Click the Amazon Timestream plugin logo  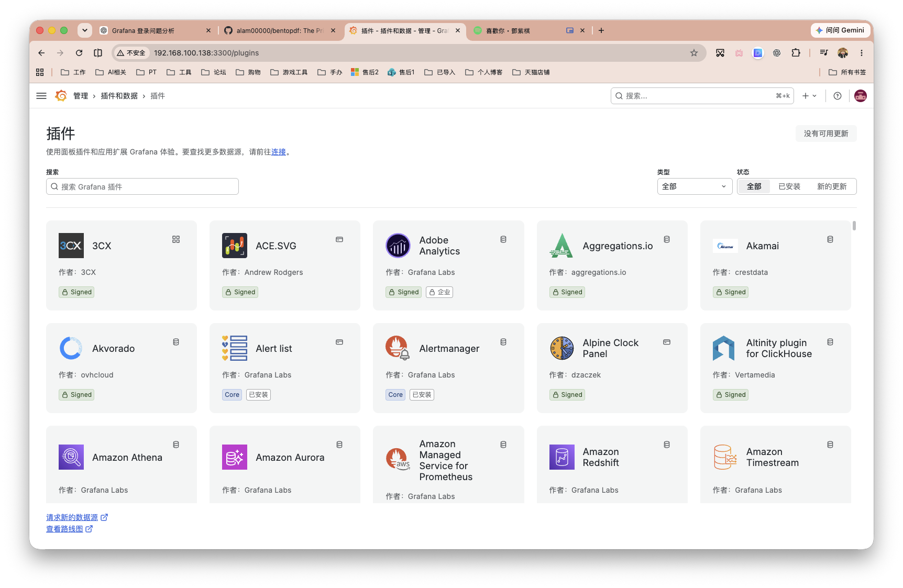[725, 457]
